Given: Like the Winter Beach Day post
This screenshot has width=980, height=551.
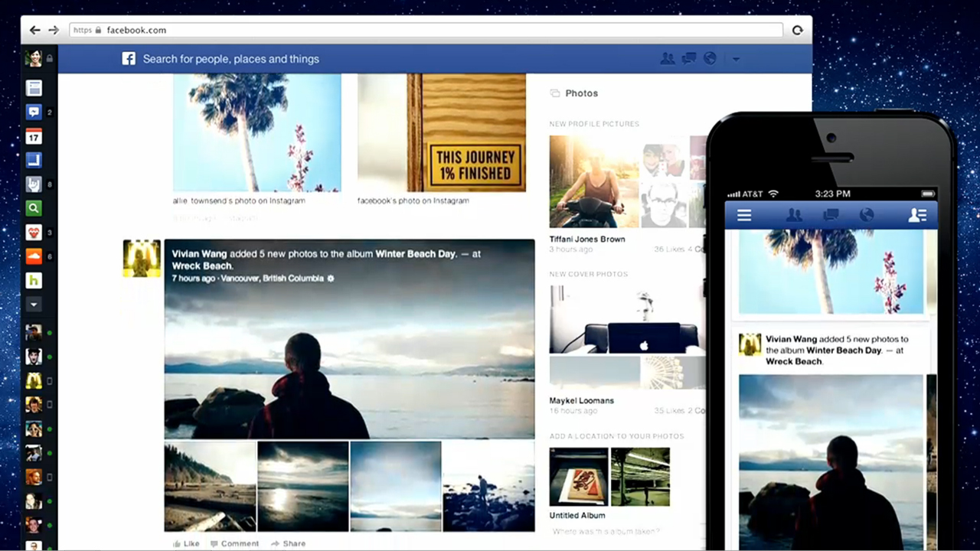Looking at the screenshot, I should [x=186, y=543].
